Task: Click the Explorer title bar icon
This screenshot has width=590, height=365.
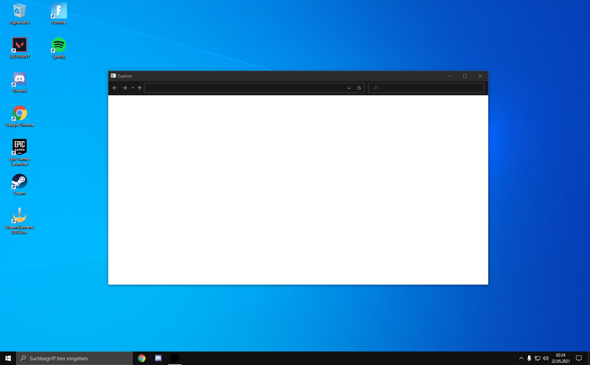Action: [113, 76]
